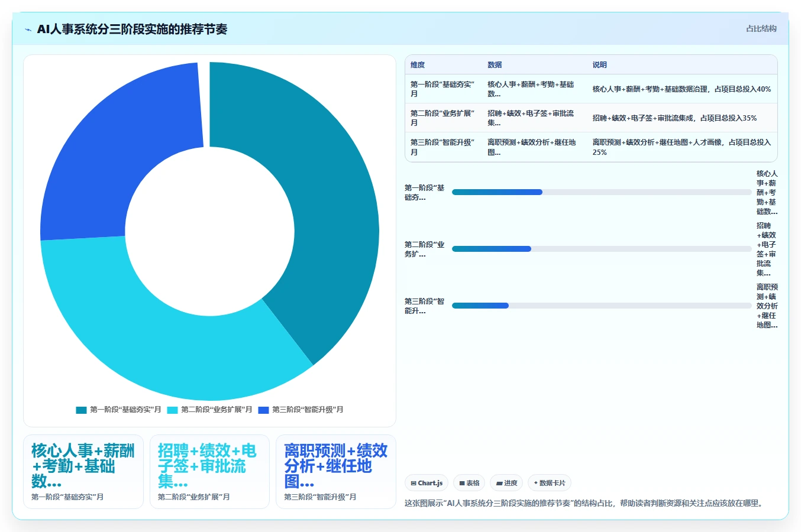Click table cell 第一阶段"基础夯实"月
Viewport: 801px width, 532px height.
click(x=443, y=89)
